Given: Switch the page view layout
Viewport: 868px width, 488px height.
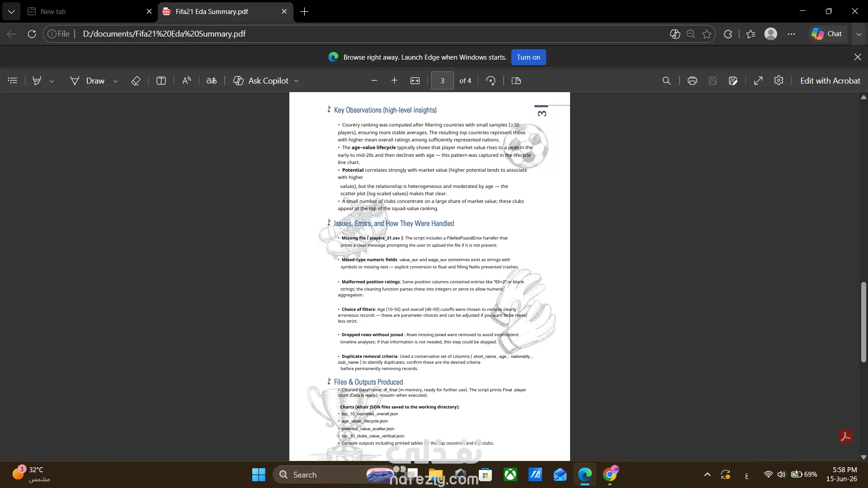Looking at the screenshot, I should 516,80.
